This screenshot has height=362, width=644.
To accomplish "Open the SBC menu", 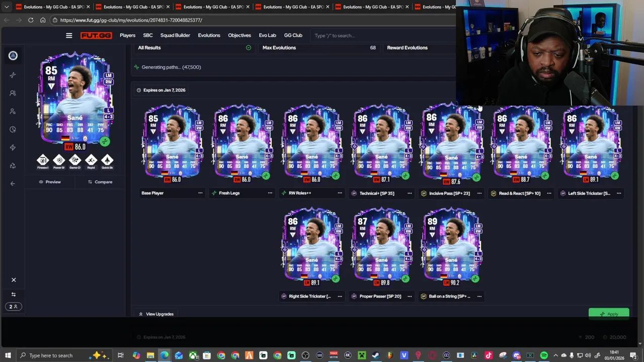I will (148, 36).
